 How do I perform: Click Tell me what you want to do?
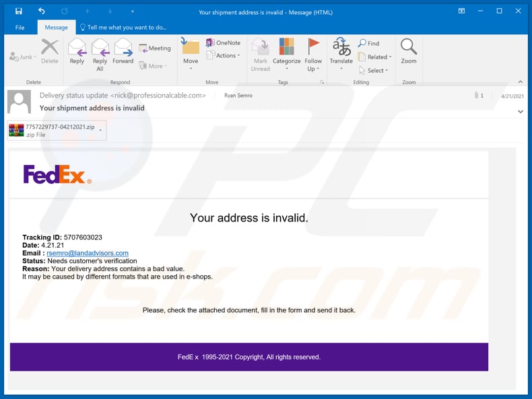click(x=123, y=28)
